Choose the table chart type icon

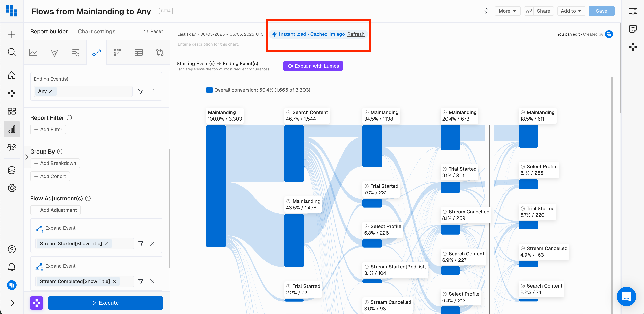click(139, 53)
